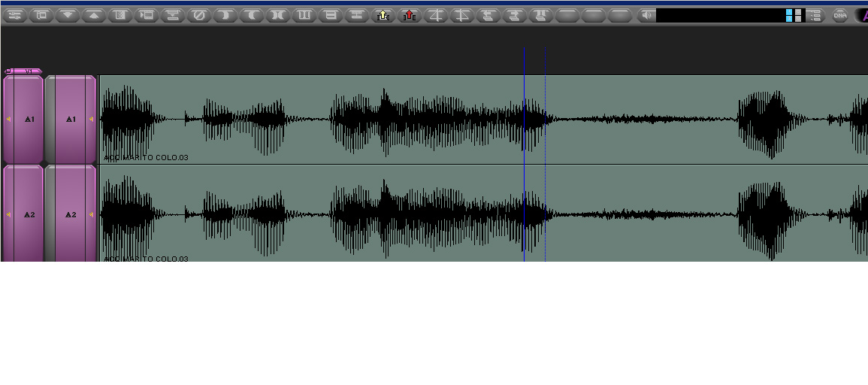868x385 pixels.
Task: Click the Mark Clip double-bracket icon
Action: (278, 15)
